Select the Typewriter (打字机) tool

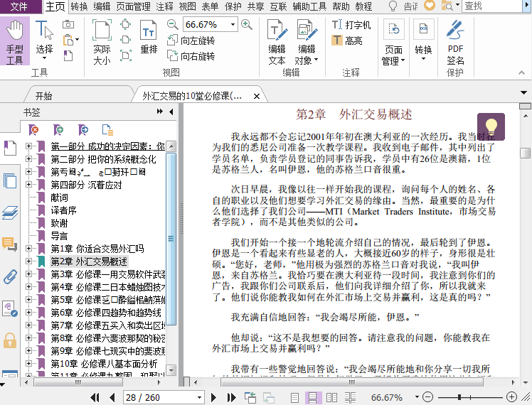pos(351,24)
